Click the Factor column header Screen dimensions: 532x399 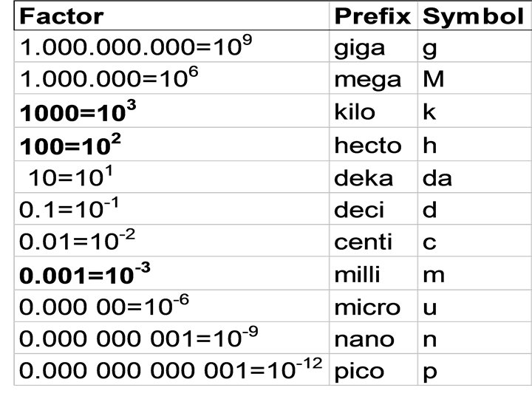click(61, 15)
